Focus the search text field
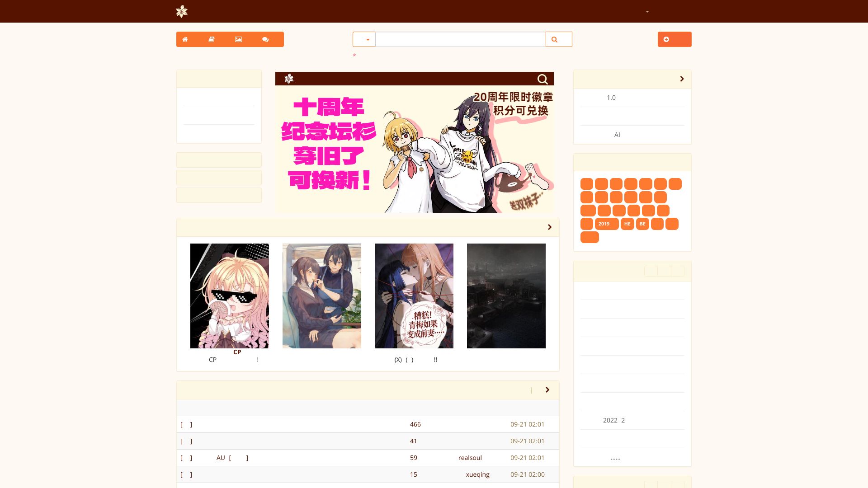This screenshot has width=868, height=488. [460, 39]
